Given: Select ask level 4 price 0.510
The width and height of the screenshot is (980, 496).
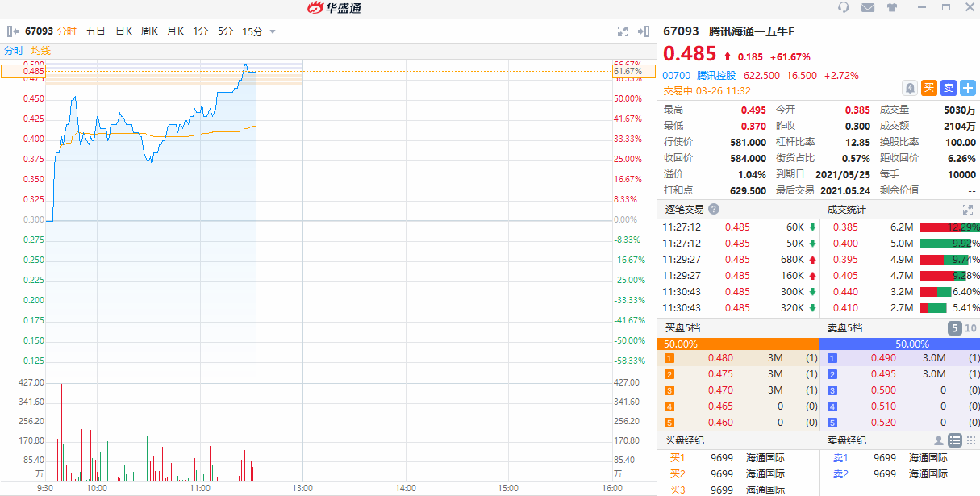Looking at the screenshot, I should coord(883,406).
